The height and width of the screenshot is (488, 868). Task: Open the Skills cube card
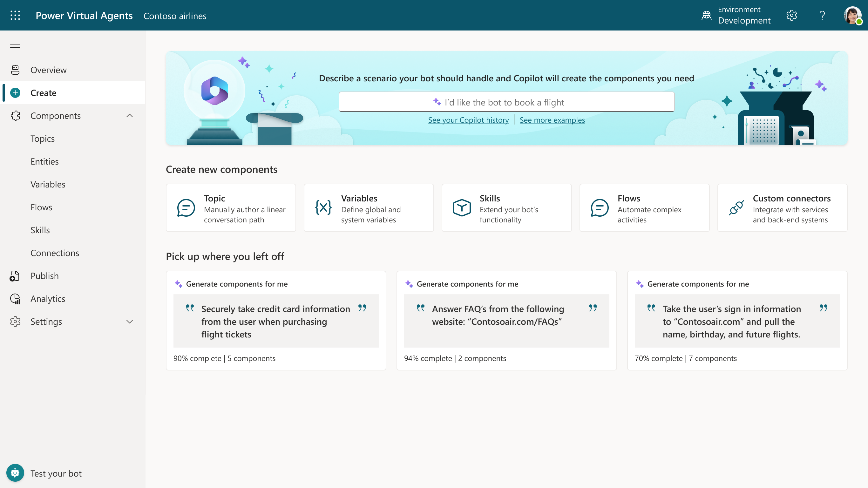(506, 207)
